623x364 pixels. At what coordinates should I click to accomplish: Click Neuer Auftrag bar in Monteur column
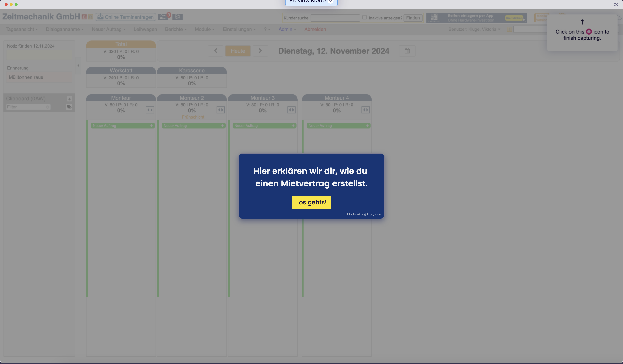pyautogui.click(x=123, y=126)
